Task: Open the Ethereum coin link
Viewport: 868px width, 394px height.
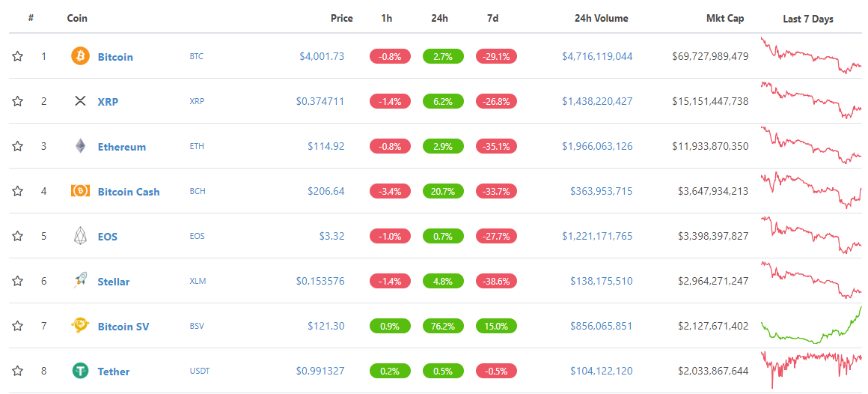Action: click(122, 147)
